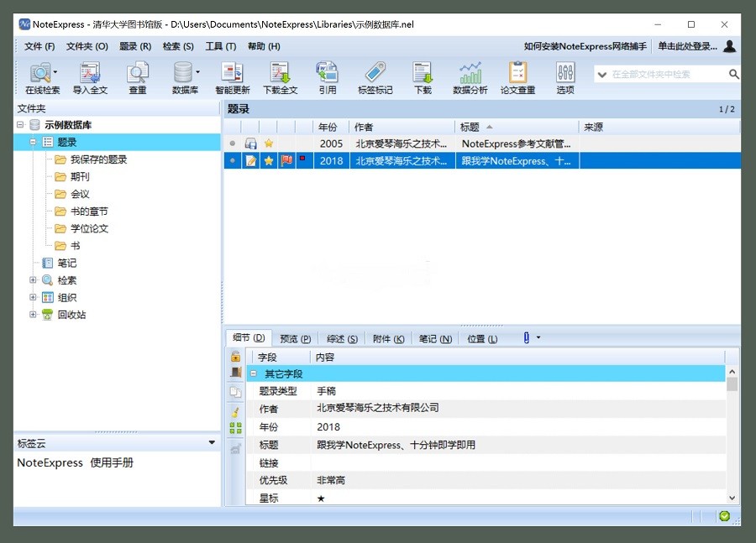Click the green status icon in status bar

724,516
